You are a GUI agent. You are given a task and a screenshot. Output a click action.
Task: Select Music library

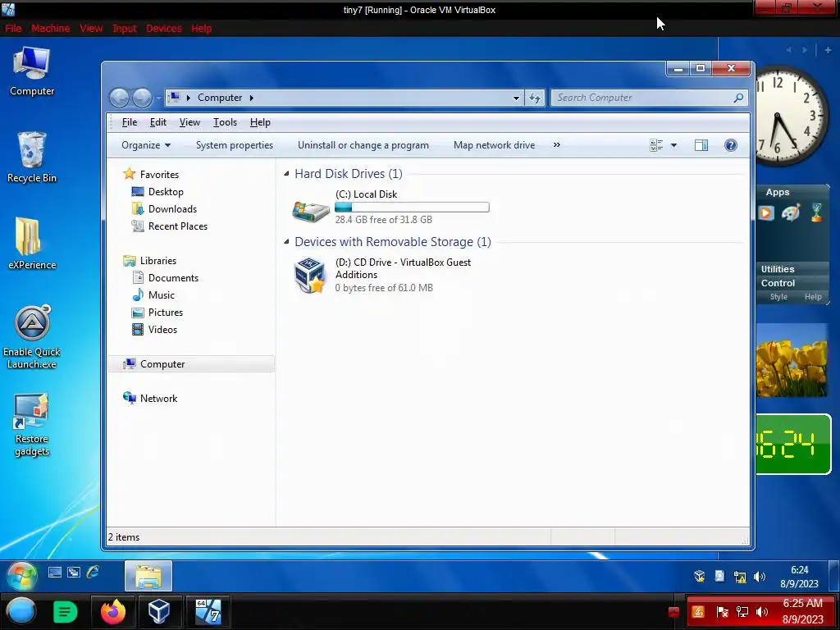coord(162,295)
